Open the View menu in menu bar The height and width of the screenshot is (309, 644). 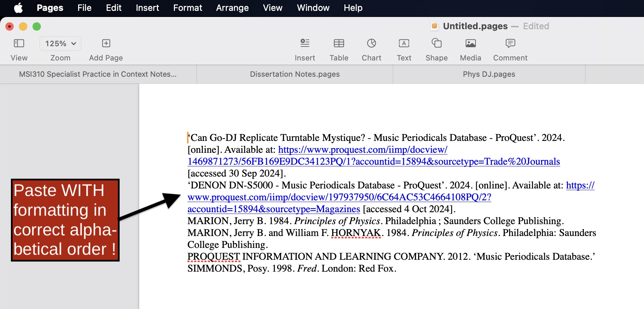pos(272,8)
